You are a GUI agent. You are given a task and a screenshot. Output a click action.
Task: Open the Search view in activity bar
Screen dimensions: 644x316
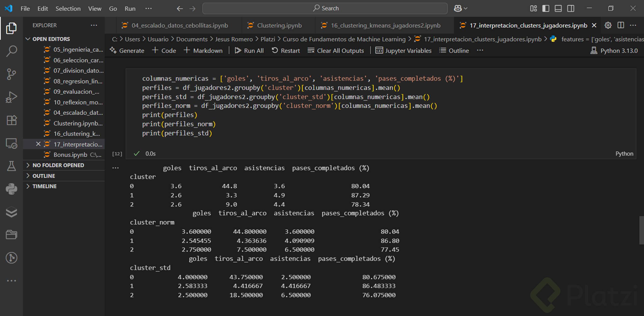click(x=11, y=51)
